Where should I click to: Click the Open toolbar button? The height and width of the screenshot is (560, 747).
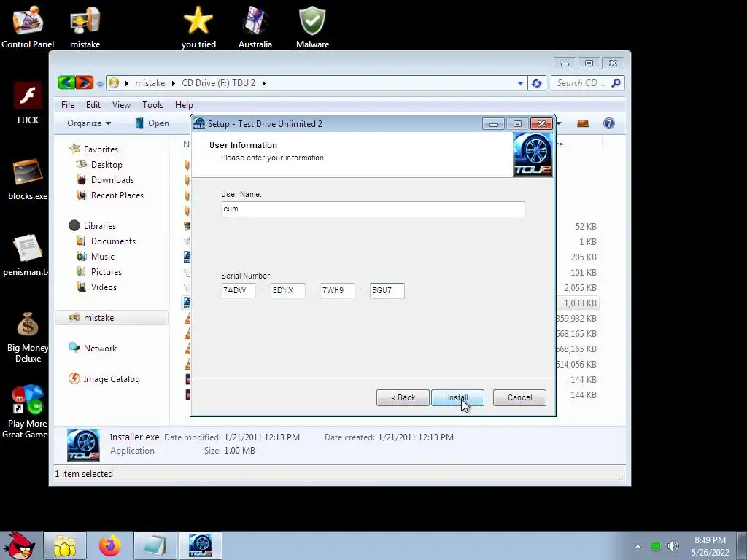[x=152, y=123]
